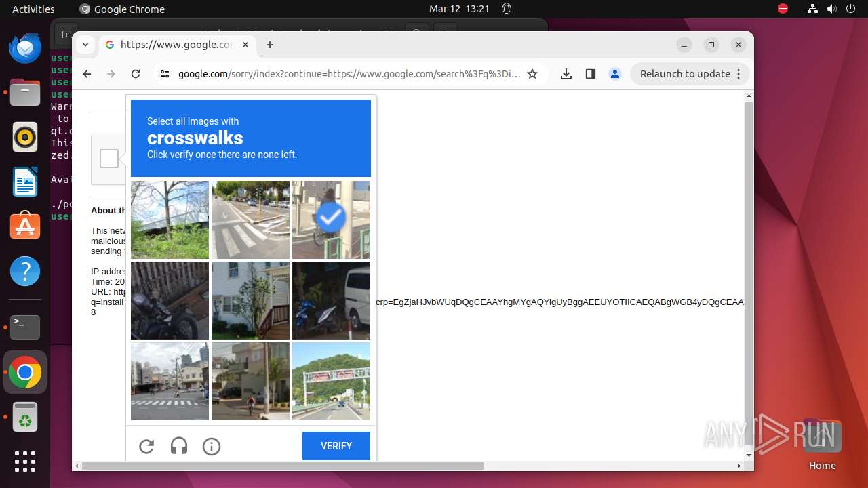Open a new Chrome tab

click(x=270, y=45)
